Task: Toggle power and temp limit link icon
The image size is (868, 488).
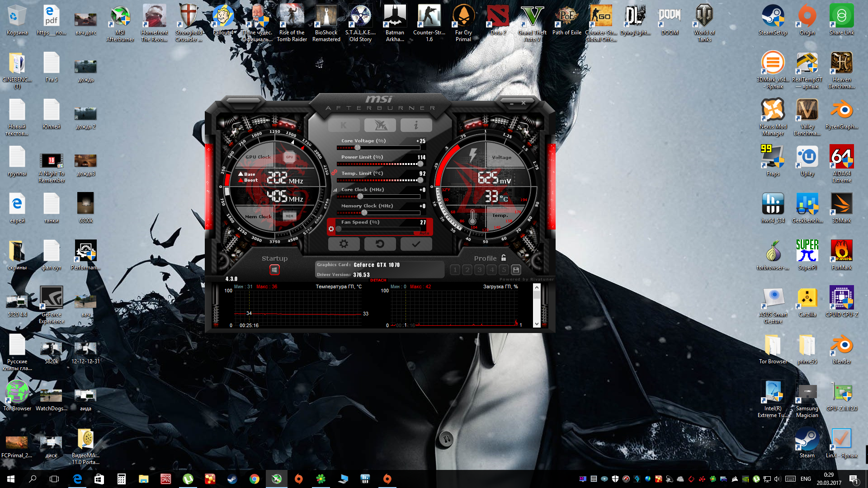Action: point(335,172)
